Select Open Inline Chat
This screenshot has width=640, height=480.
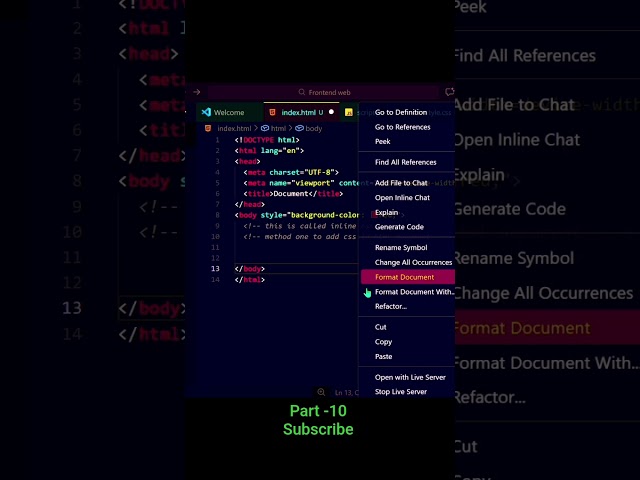(x=402, y=198)
